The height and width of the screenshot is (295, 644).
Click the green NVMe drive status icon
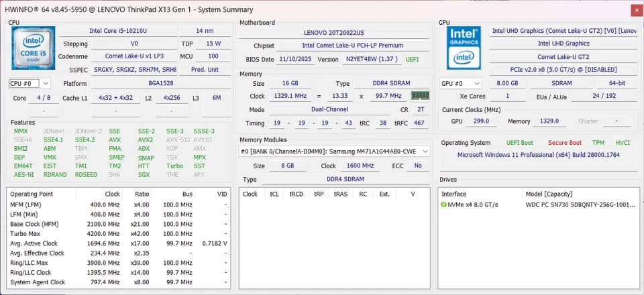click(443, 204)
